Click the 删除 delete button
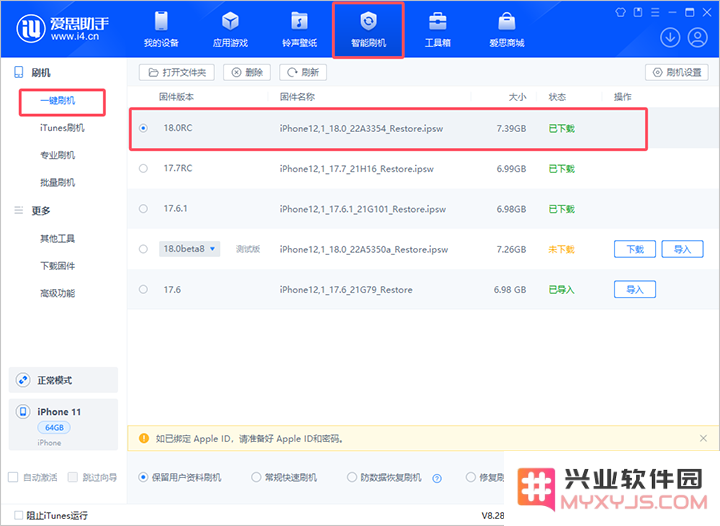Screen dimensions: 720x526 247,73
